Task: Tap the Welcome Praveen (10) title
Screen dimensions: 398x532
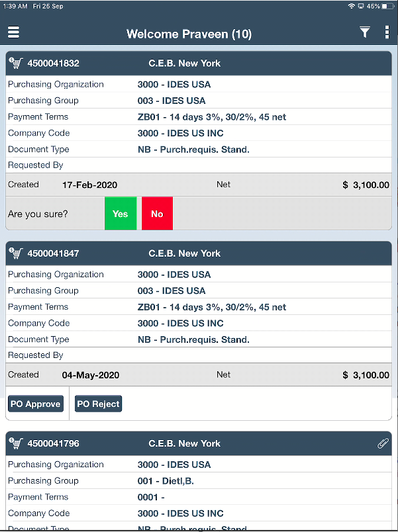Action: coord(189,34)
